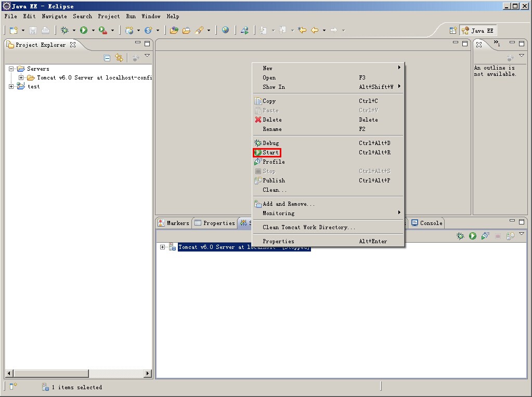Image resolution: width=532 pixels, height=397 pixels.
Task: Choose Copy in the context menu
Action: point(328,101)
